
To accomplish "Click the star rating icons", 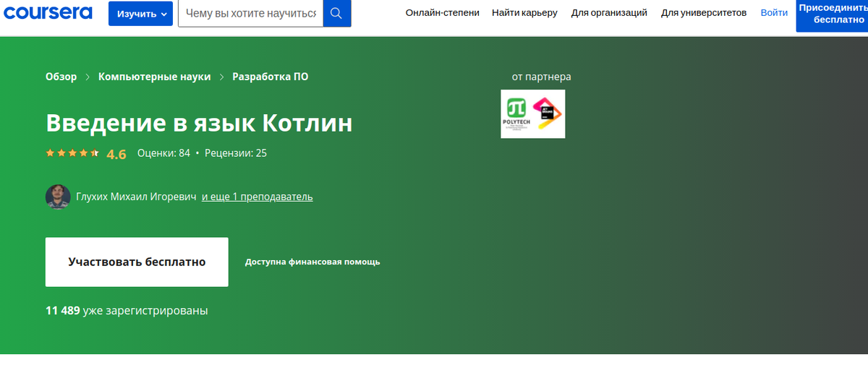I will coord(72,153).
